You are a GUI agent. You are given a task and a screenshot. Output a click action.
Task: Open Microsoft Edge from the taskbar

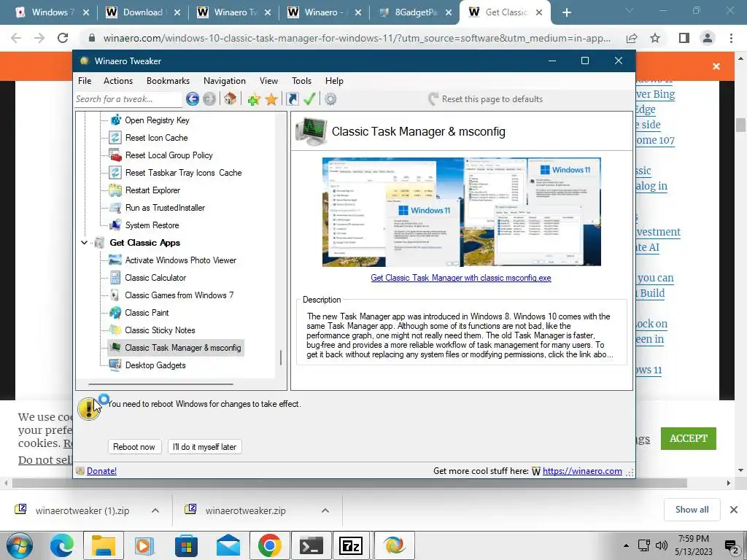(x=63, y=545)
